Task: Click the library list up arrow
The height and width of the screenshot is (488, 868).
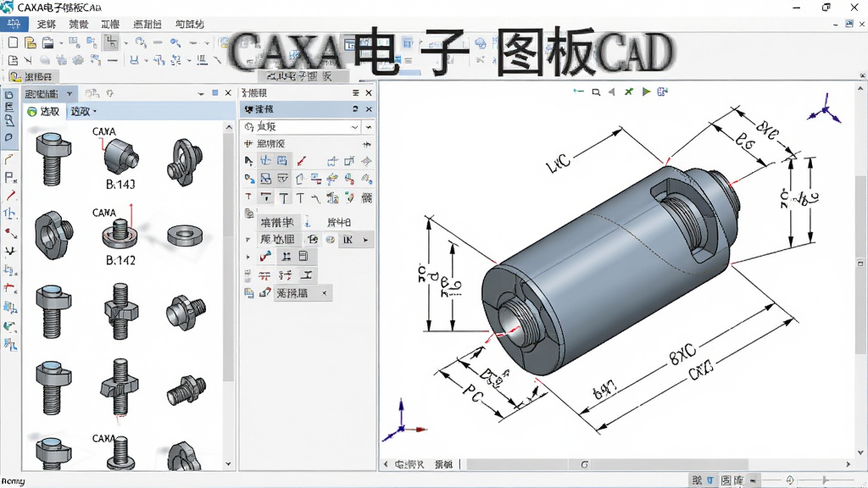Action: [229, 127]
